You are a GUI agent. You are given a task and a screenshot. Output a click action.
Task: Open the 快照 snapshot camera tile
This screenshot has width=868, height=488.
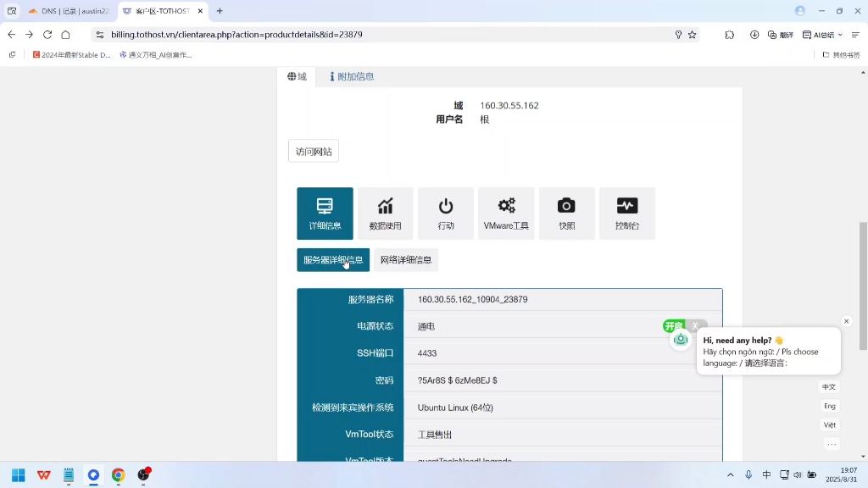[x=566, y=213]
